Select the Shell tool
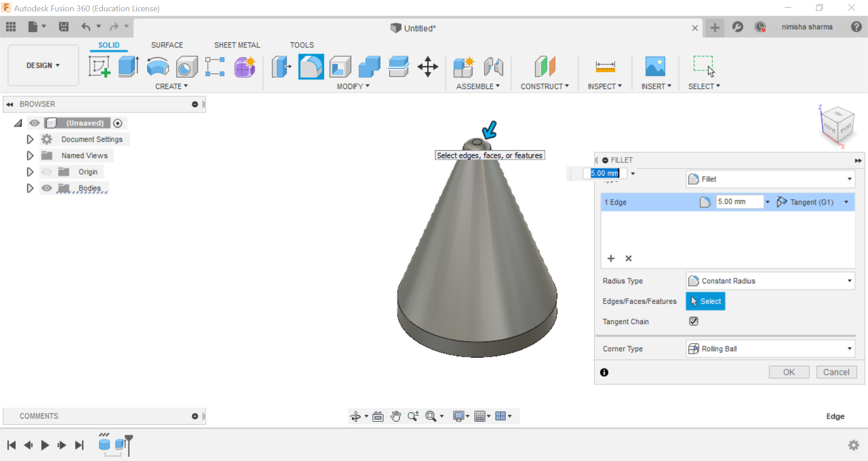The height and width of the screenshot is (461, 868). [x=340, y=66]
